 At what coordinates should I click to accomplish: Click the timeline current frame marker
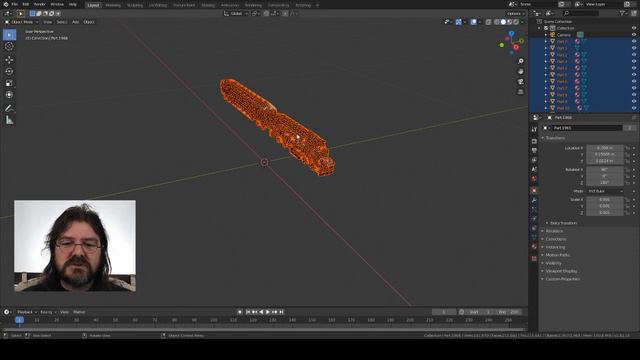click(19, 320)
